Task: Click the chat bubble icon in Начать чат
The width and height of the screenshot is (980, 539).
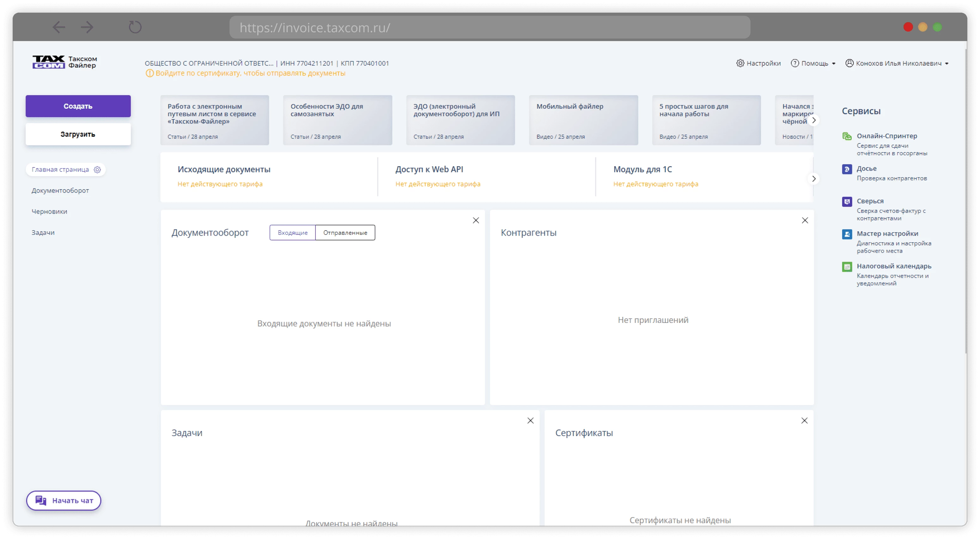Action: coord(41,500)
